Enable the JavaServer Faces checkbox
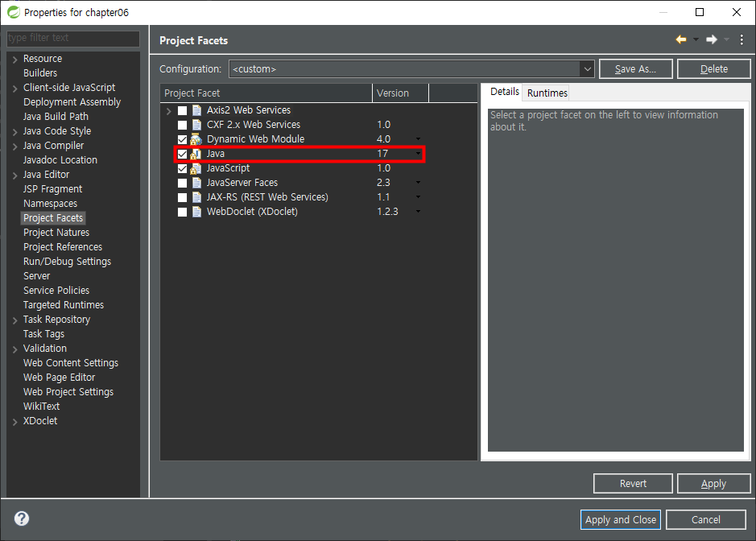Viewport: 756px width, 541px height. click(x=182, y=184)
